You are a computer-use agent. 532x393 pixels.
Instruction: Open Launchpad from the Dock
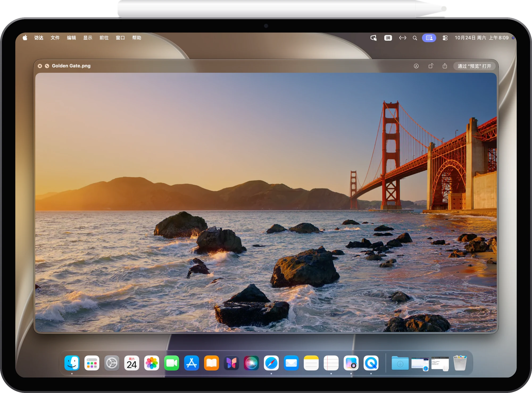92,363
